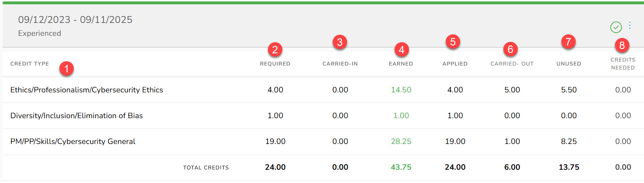Open the green 28.25 earned General credits
This screenshot has height=183, width=644.
(x=401, y=141)
